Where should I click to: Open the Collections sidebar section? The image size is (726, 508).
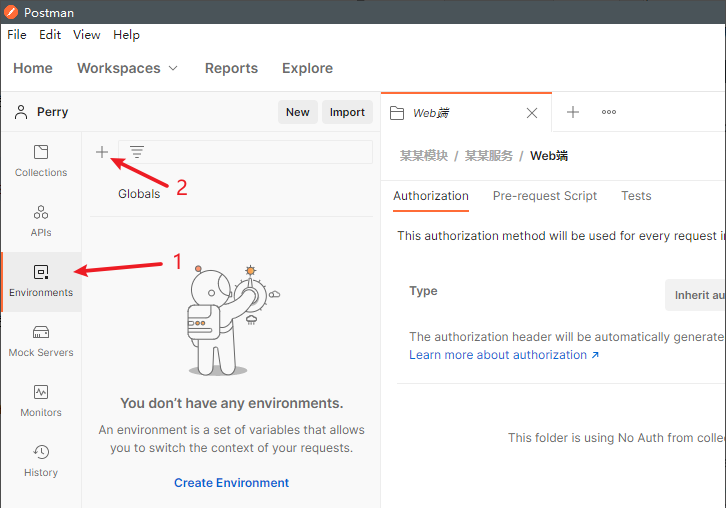coord(41,161)
